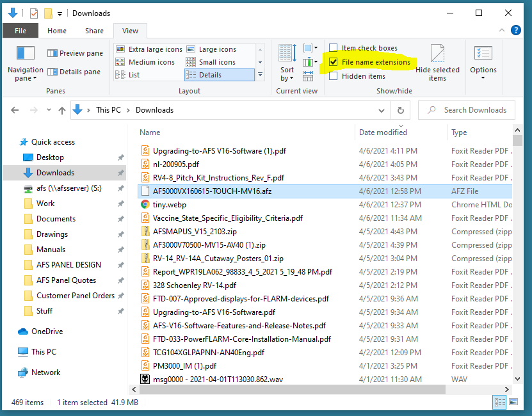
Task: Collapse the ribbon
Action: (502, 30)
